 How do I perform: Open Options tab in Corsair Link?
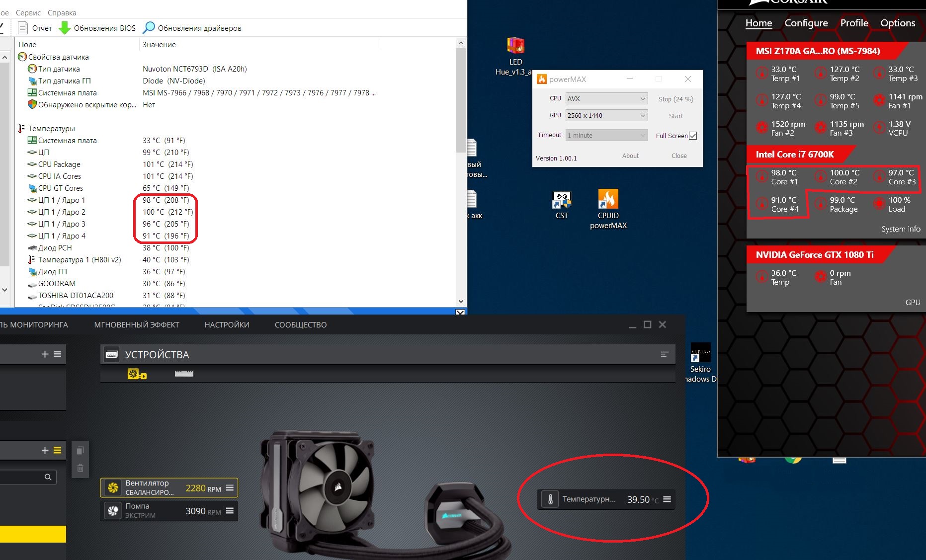898,23
